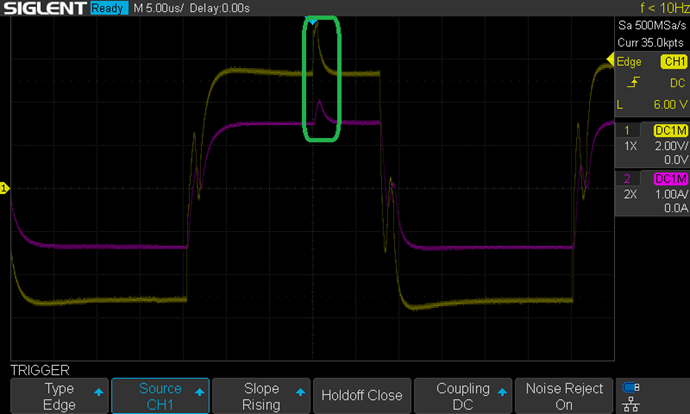Click the Ready run status indicator
The height and width of the screenshot is (414, 690).
tap(109, 8)
